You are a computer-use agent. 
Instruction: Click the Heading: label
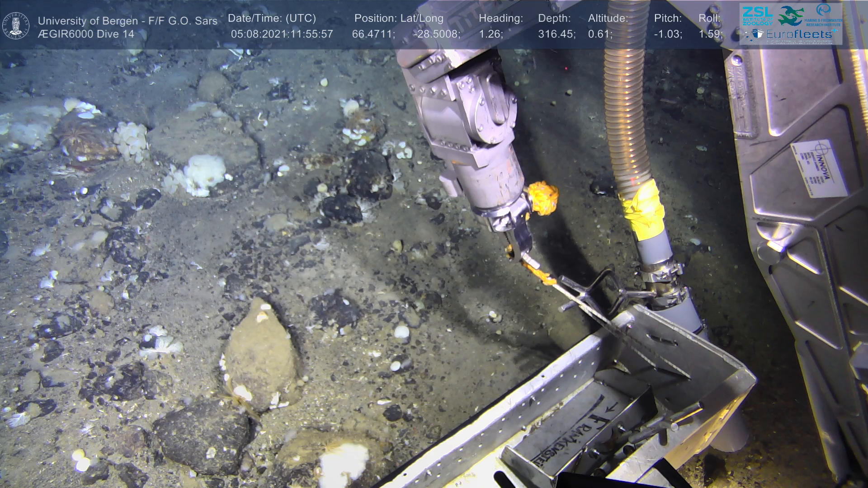pyautogui.click(x=500, y=19)
